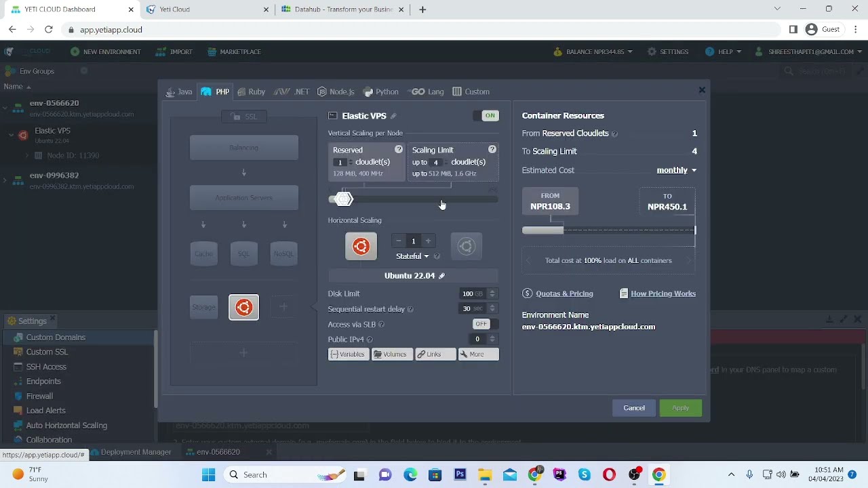Open the Volumes button
868x488 pixels.
(x=392, y=354)
